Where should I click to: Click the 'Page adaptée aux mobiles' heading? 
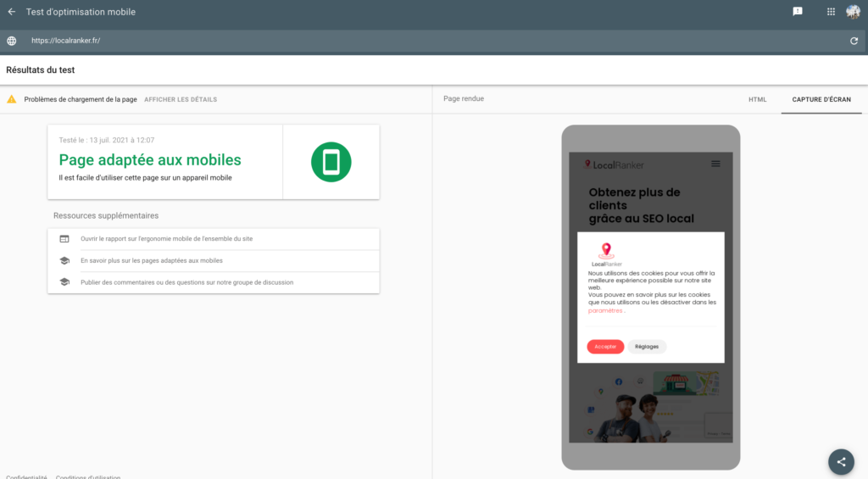pyautogui.click(x=150, y=160)
